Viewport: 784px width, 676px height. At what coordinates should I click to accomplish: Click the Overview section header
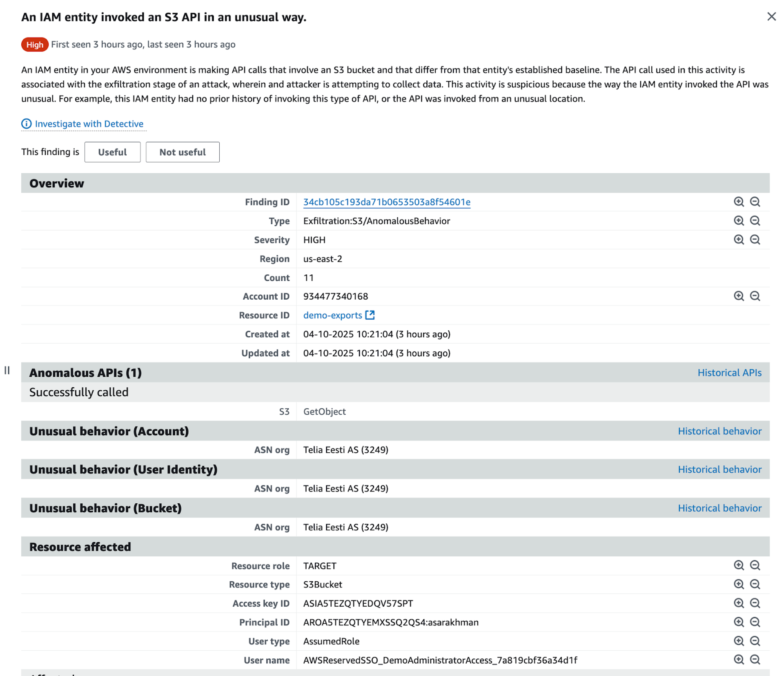click(395, 183)
